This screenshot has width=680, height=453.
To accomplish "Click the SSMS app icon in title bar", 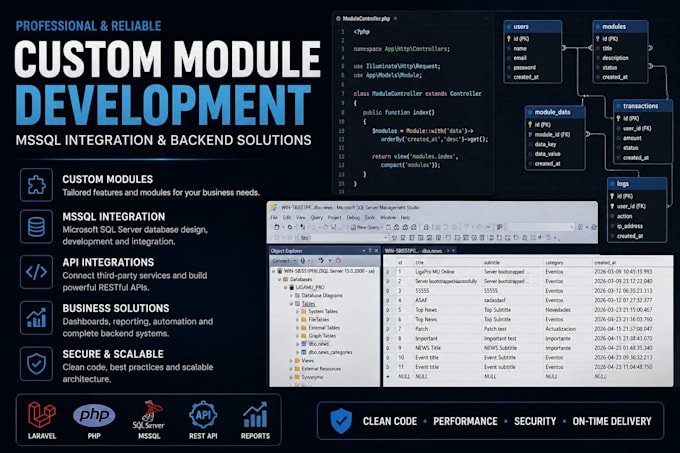I will click(x=274, y=207).
